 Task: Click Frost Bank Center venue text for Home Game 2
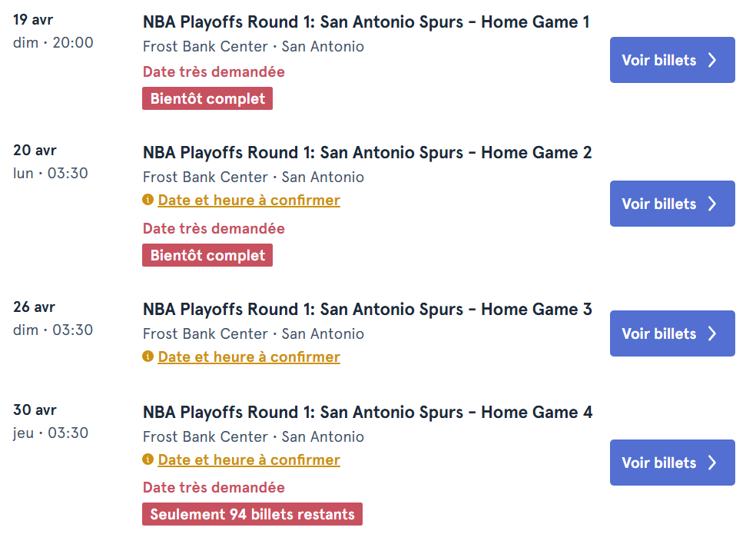(205, 177)
